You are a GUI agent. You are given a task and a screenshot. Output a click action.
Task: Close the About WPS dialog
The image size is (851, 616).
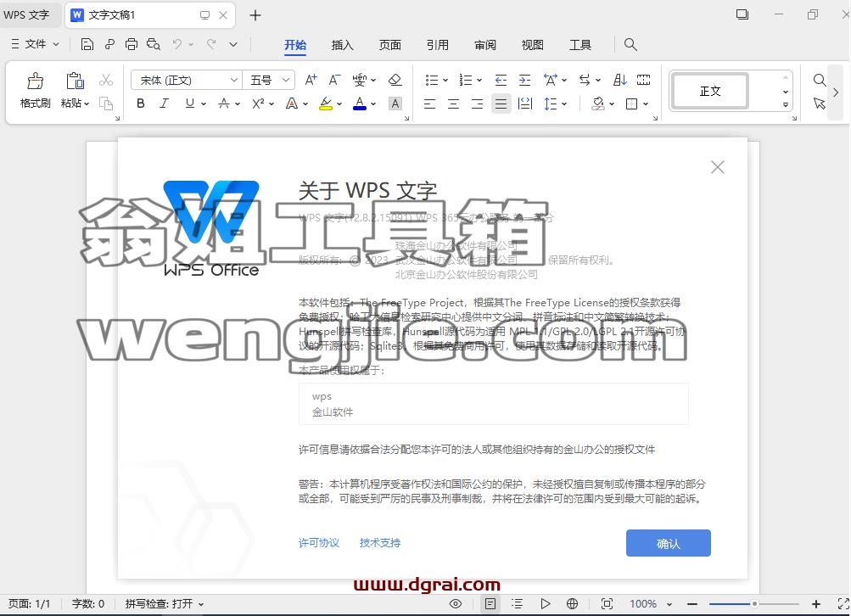(718, 167)
